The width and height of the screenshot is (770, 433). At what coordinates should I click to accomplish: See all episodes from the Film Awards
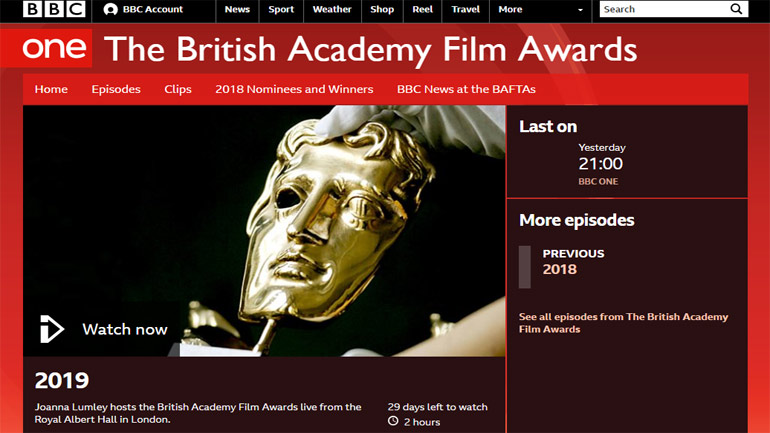pyautogui.click(x=623, y=323)
